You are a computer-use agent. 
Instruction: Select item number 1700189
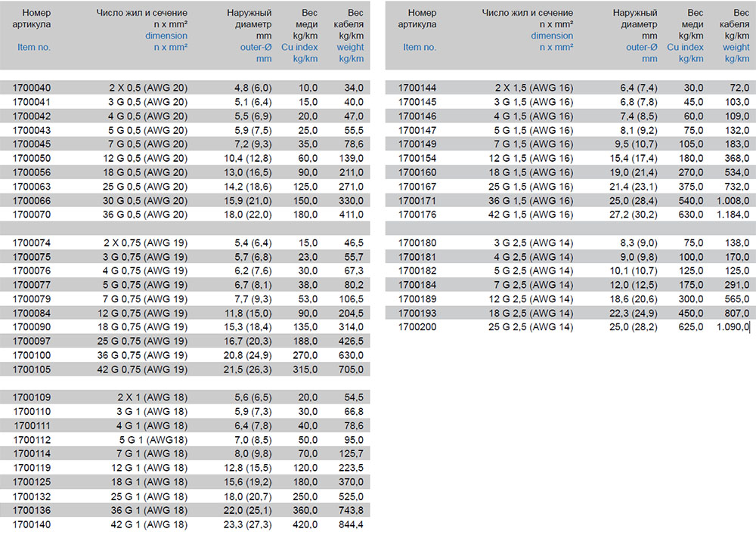pyautogui.click(x=417, y=299)
